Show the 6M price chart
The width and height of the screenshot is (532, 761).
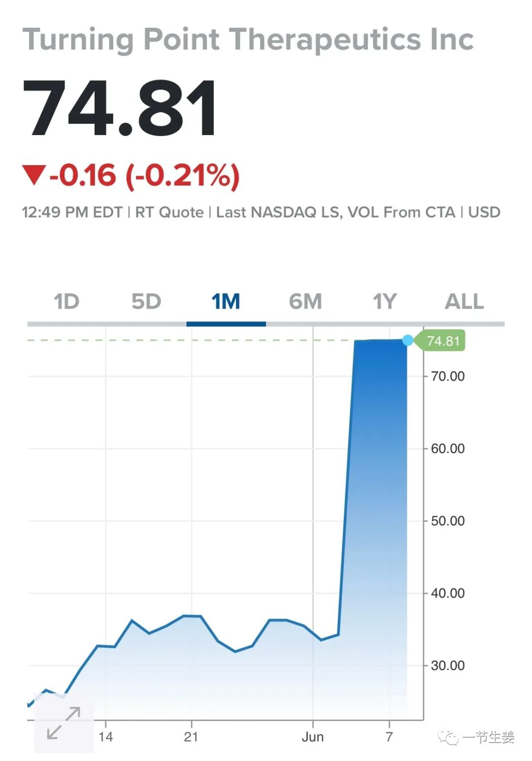click(x=305, y=302)
